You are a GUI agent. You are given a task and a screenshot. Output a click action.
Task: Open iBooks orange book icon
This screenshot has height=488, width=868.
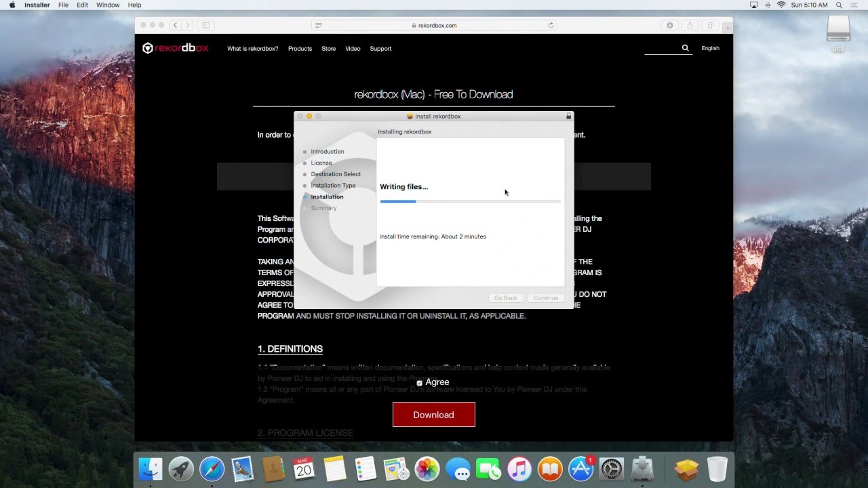click(550, 469)
